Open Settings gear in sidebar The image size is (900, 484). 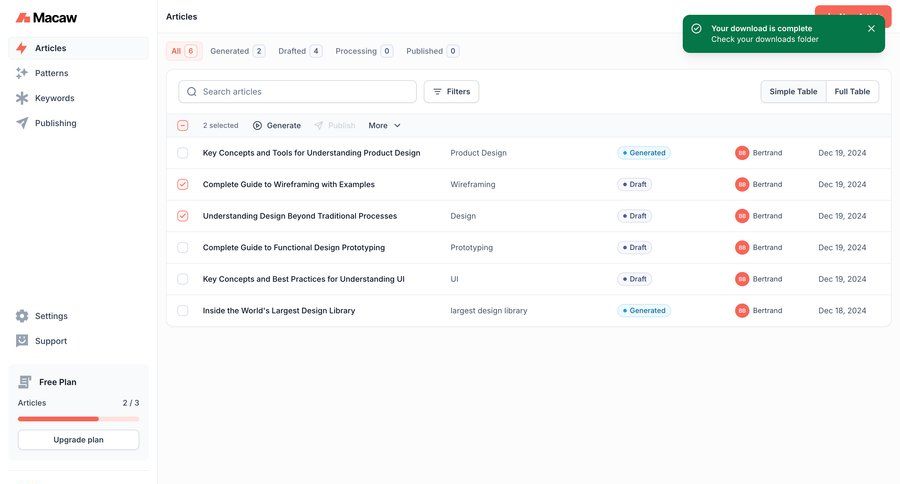click(x=22, y=316)
